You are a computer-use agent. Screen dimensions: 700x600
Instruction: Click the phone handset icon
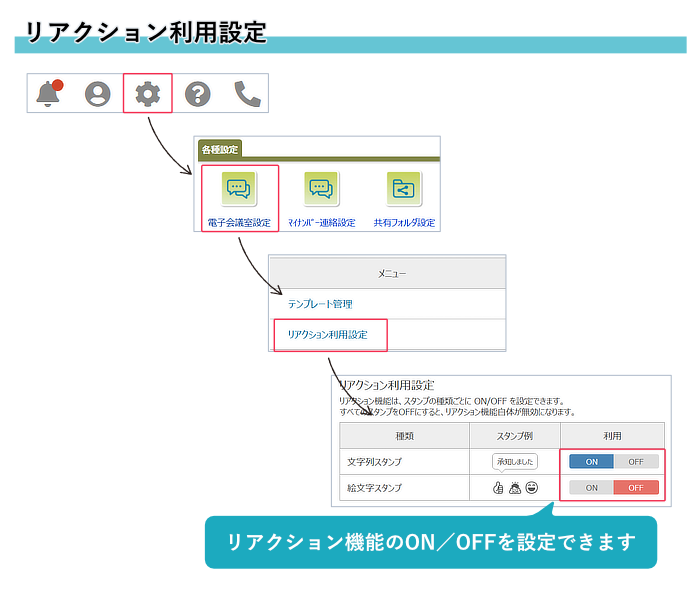(x=247, y=94)
